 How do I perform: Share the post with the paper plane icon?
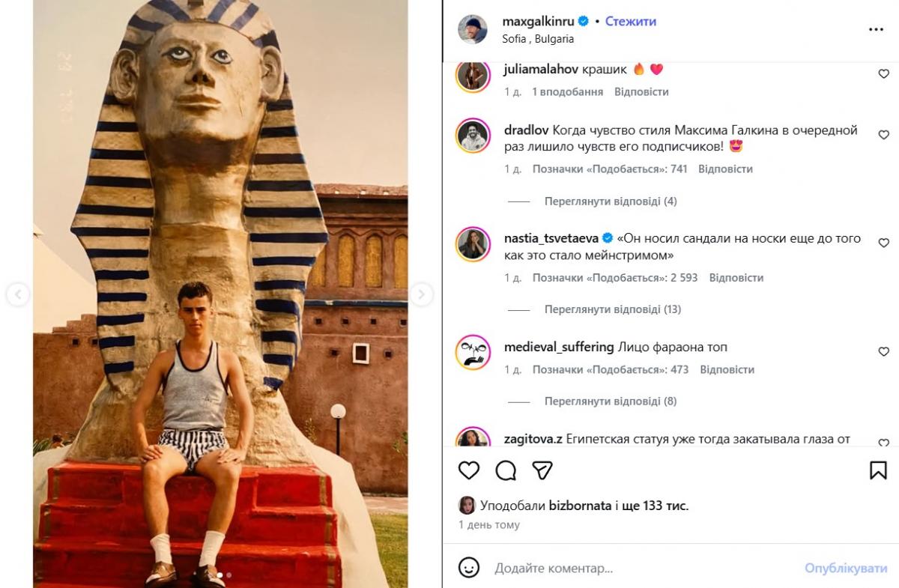pyautogui.click(x=542, y=470)
